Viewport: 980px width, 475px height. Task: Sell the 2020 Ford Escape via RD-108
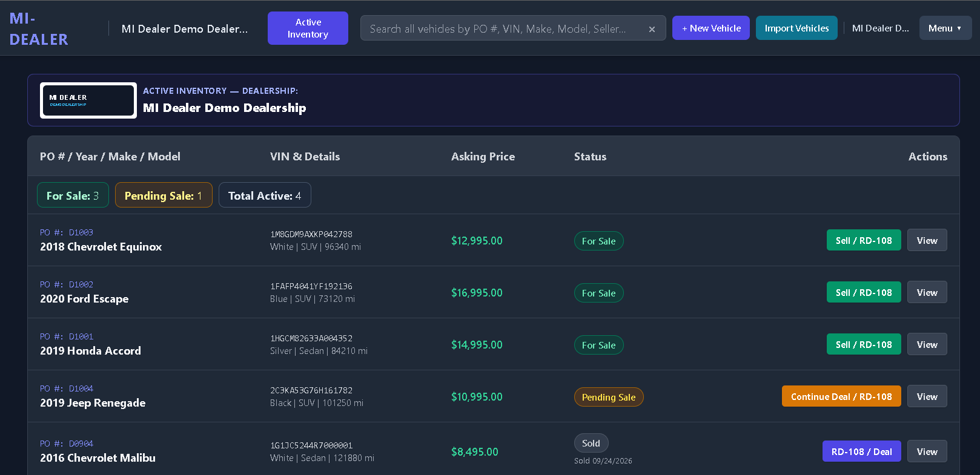point(864,292)
